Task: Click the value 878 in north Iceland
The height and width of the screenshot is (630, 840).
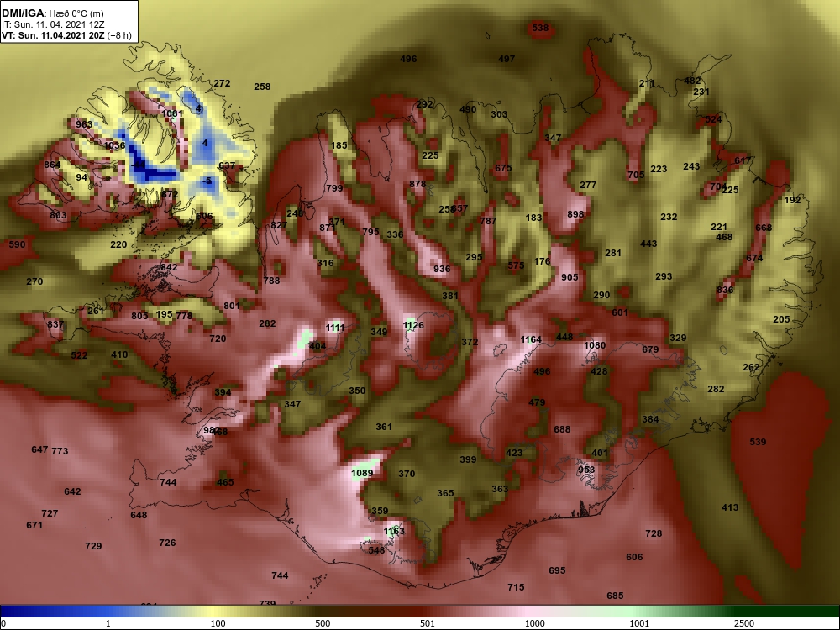Action: click(x=417, y=184)
